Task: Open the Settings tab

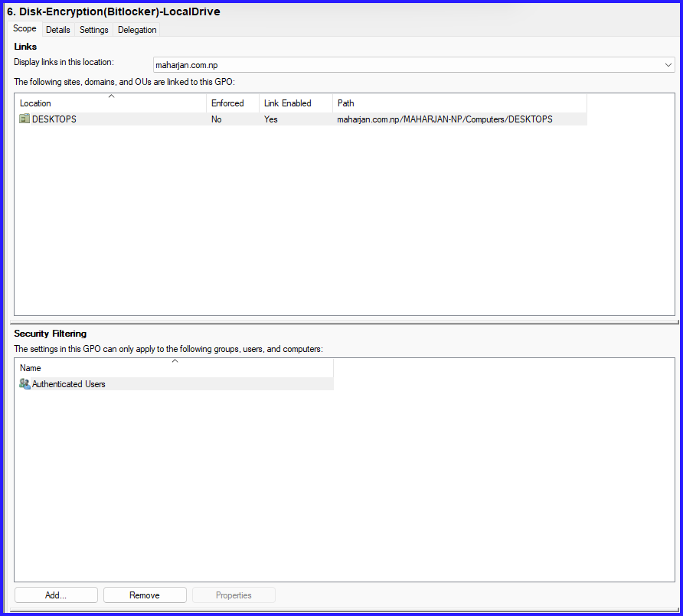Action: (94, 30)
